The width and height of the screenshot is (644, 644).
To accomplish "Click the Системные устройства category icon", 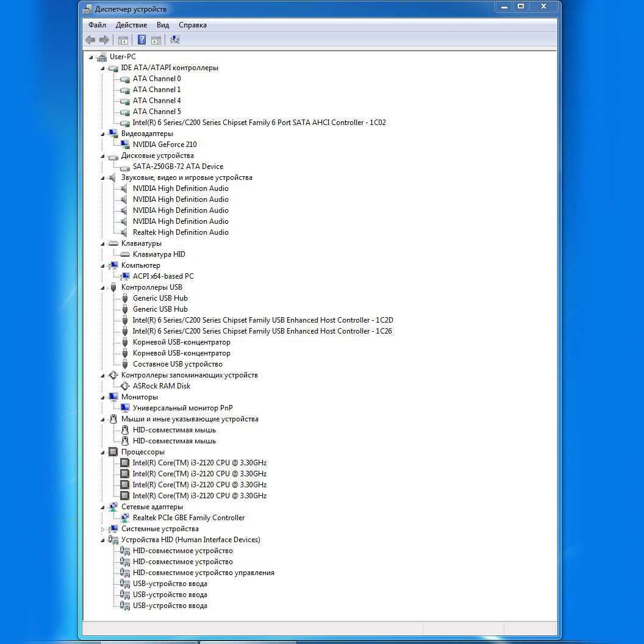I will click(x=113, y=529).
